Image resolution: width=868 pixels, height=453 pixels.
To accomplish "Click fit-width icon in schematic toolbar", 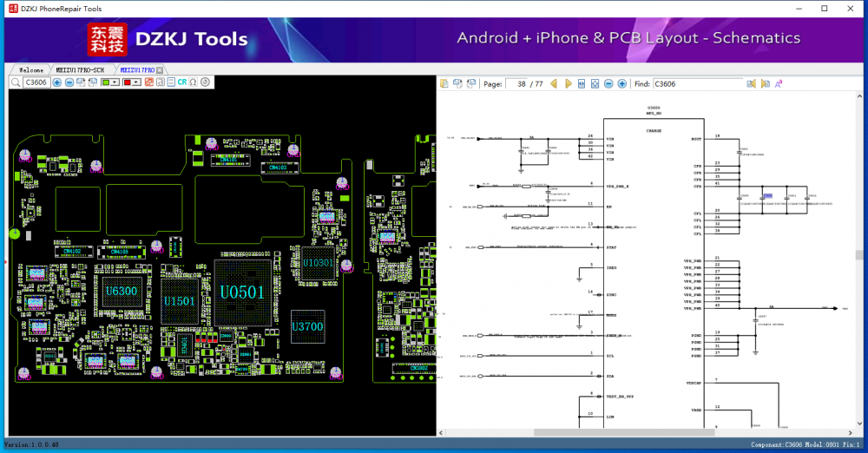I will [x=582, y=84].
